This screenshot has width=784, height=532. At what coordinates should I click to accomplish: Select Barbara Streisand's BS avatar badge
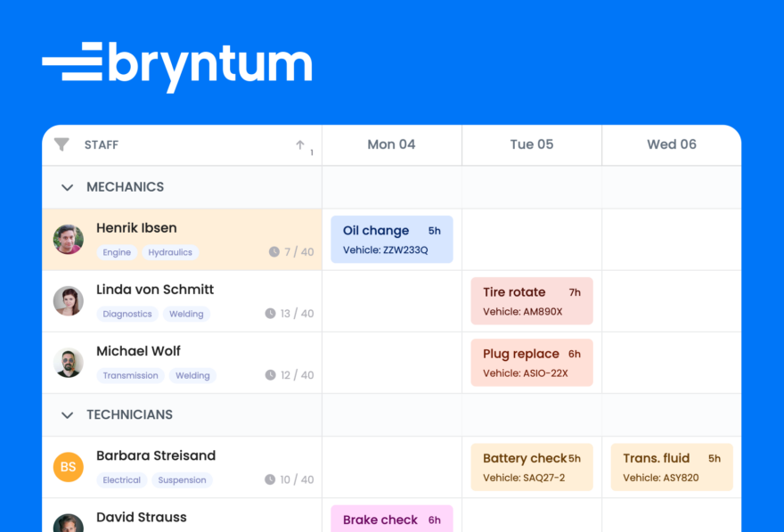pyautogui.click(x=69, y=466)
